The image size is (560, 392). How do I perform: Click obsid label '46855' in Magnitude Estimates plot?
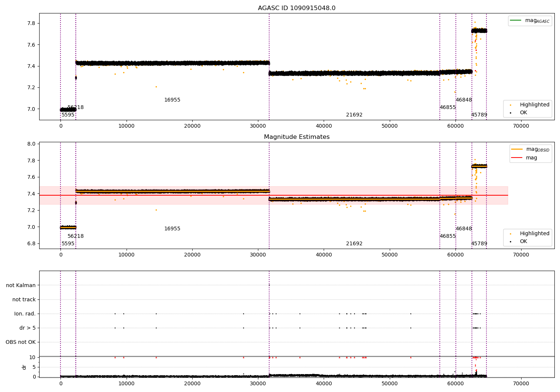click(x=448, y=236)
